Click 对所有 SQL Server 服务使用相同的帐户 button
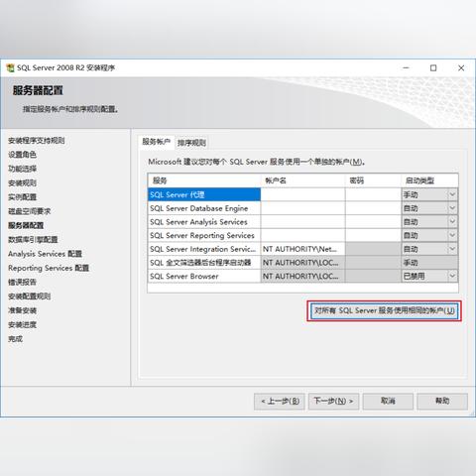 coord(384,310)
